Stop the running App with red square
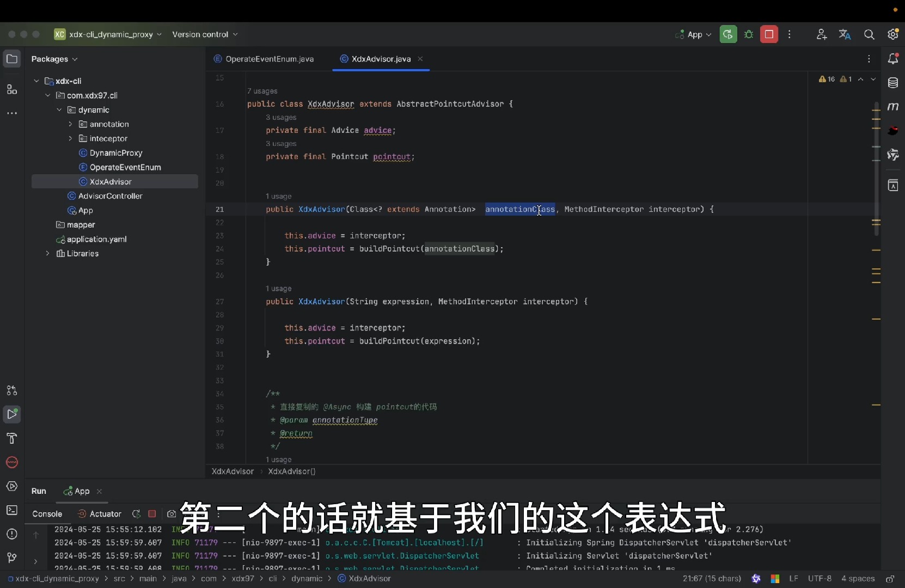The width and height of the screenshot is (905, 588). click(769, 34)
